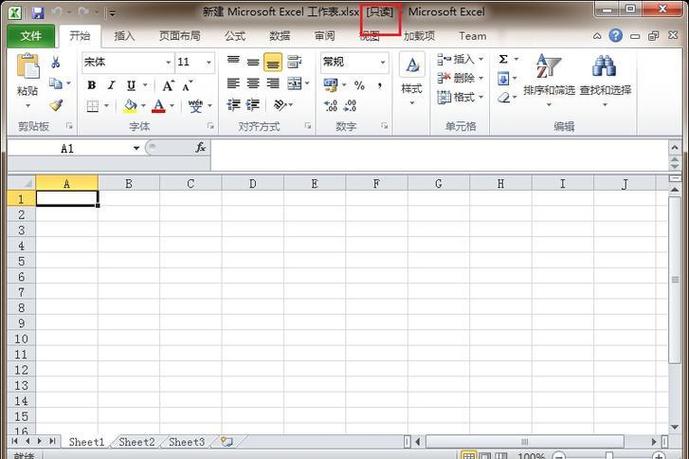Click the Clear eraser icon
689x459 pixels.
point(504,98)
